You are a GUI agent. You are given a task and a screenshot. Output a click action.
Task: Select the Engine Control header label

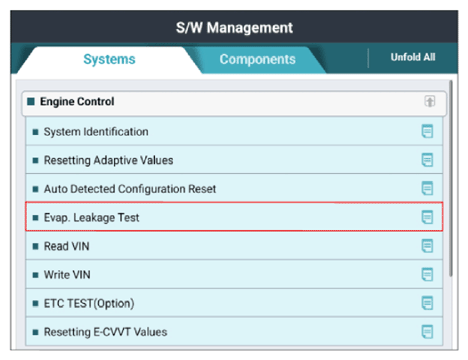pyautogui.click(x=77, y=101)
